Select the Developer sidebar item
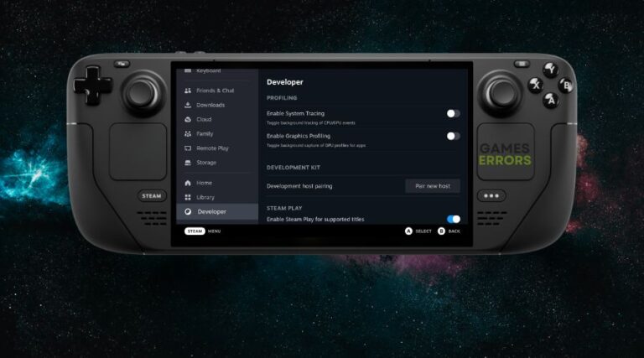Viewport: 644px width, 358px height. (217, 212)
